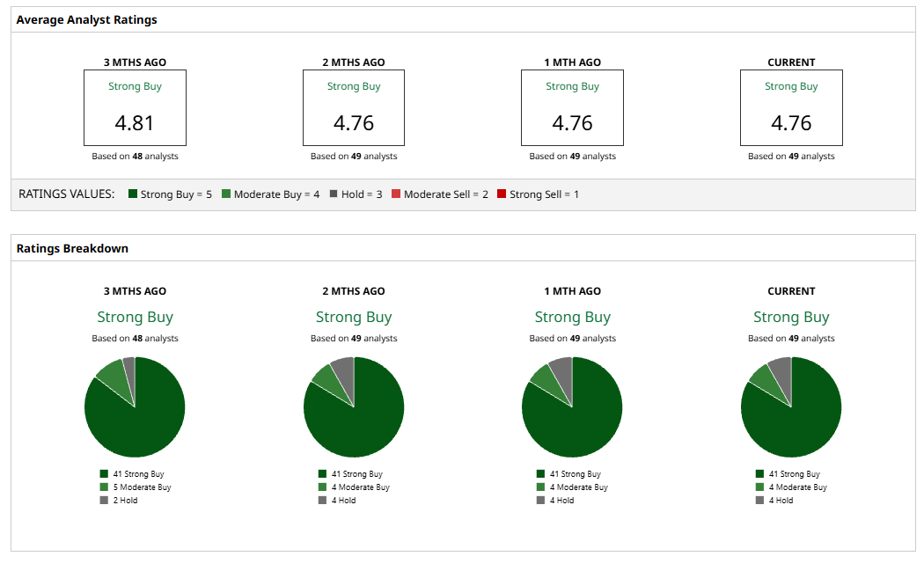Select the 3 MTHS AGO 4.81 rating box
This screenshot has height=571, width=924.
point(135,108)
